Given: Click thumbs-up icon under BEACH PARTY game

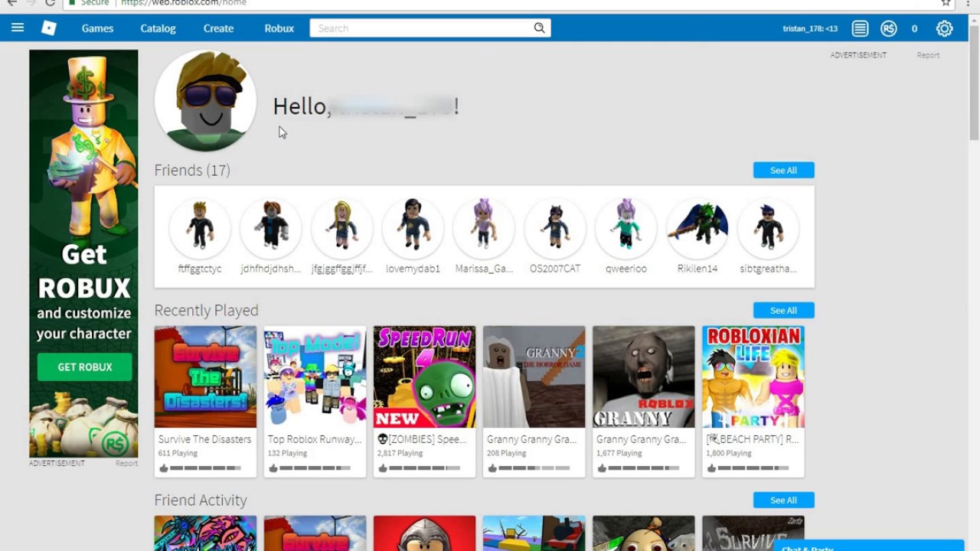Looking at the screenshot, I should click(711, 468).
